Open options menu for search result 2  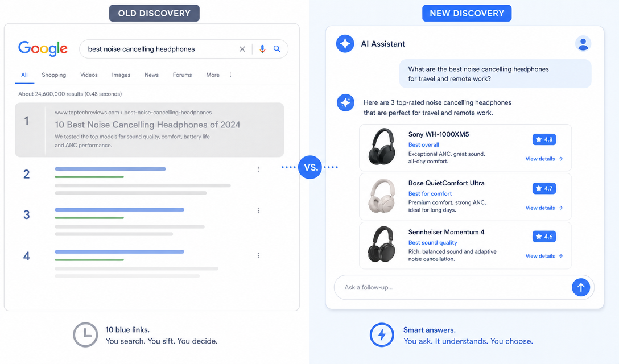pyautogui.click(x=259, y=169)
